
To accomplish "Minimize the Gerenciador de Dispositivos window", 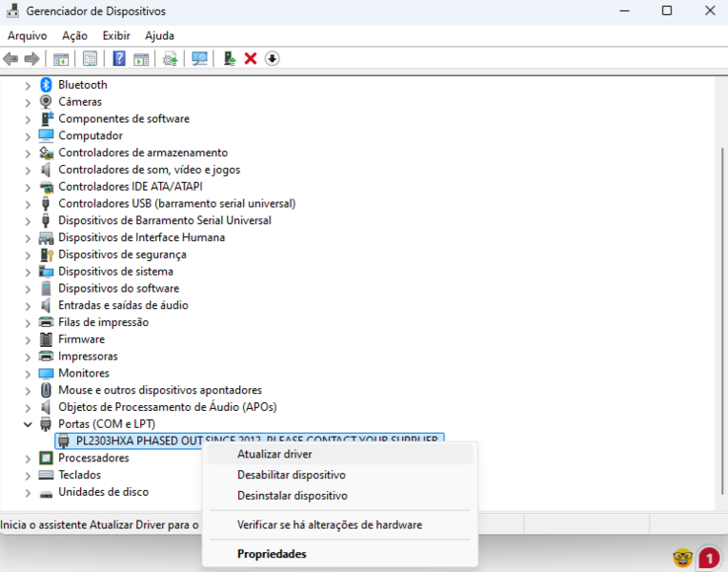I will pos(624,10).
